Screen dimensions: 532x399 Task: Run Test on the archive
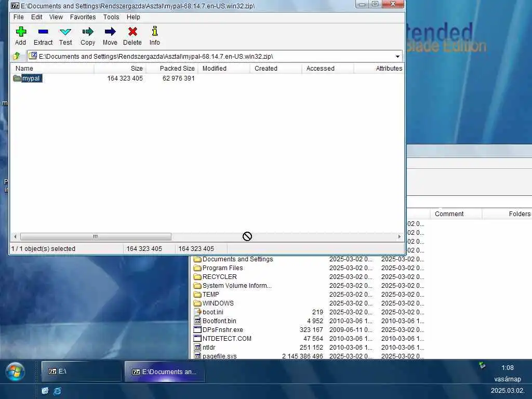65,32
